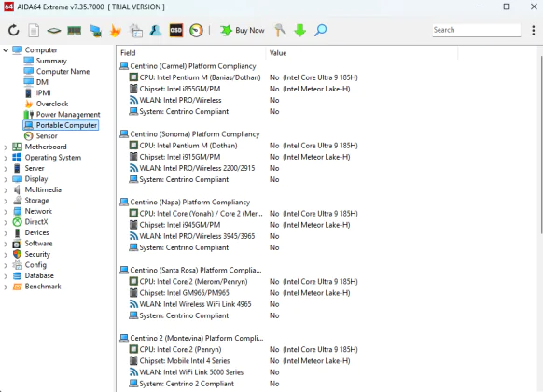Open the OSD panel icon
Image resolution: width=543 pixels, height=392 pixels.
point(176,31)
